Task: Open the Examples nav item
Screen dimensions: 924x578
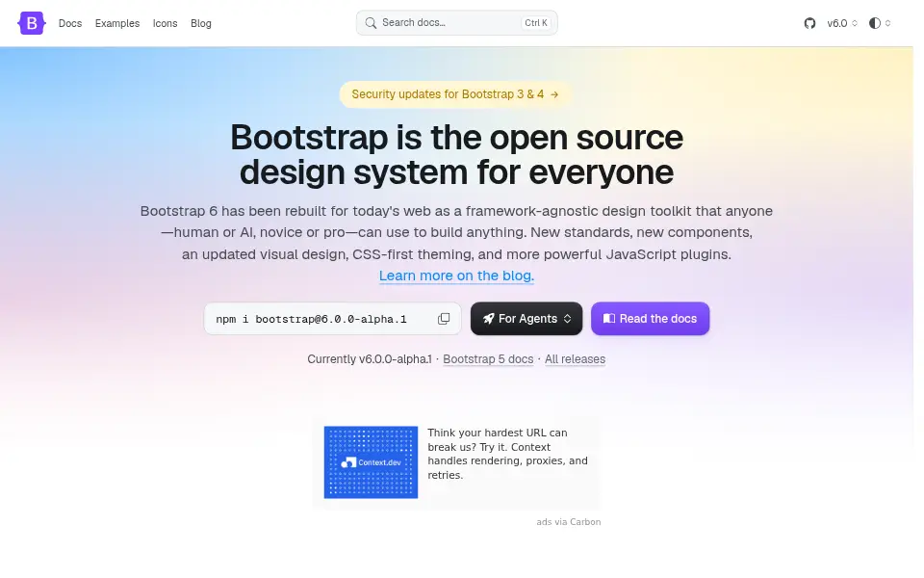Action: tap(117, 23)
